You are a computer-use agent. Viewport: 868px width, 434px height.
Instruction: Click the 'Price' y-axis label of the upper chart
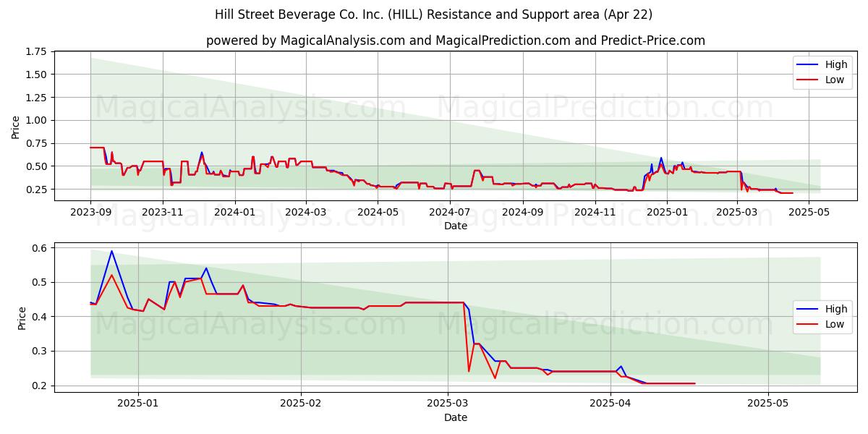pyautogui.click(x=16, y=126)
